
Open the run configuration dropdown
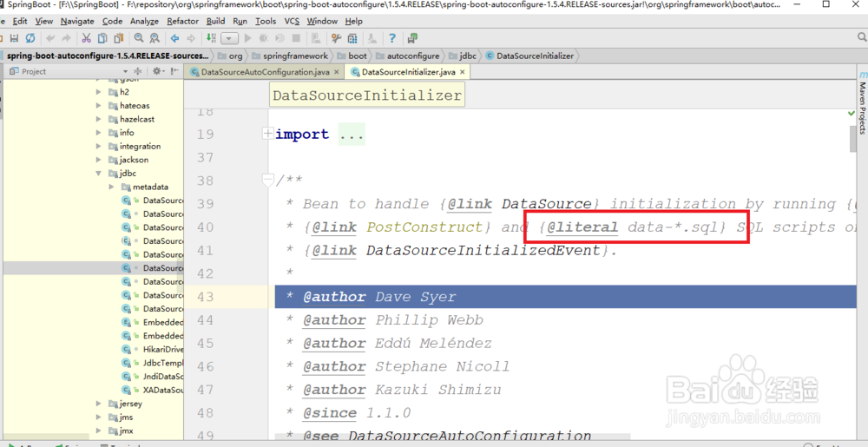coord(229,38)
